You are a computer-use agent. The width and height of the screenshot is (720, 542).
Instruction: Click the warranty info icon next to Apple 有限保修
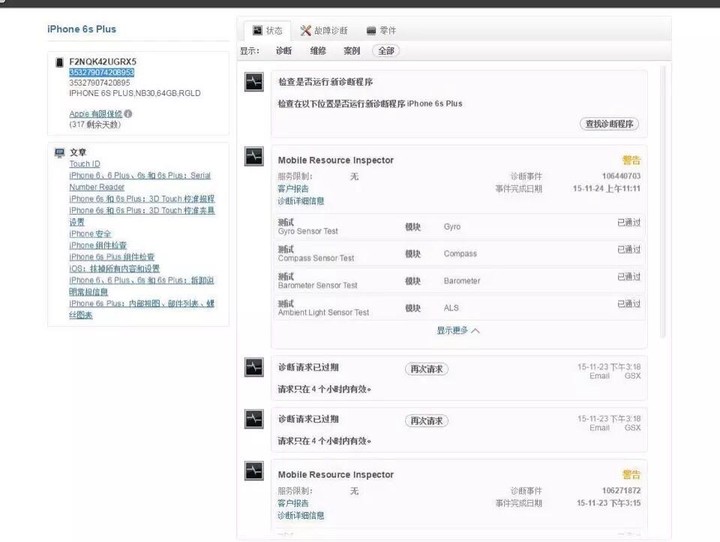click(129, 114)
